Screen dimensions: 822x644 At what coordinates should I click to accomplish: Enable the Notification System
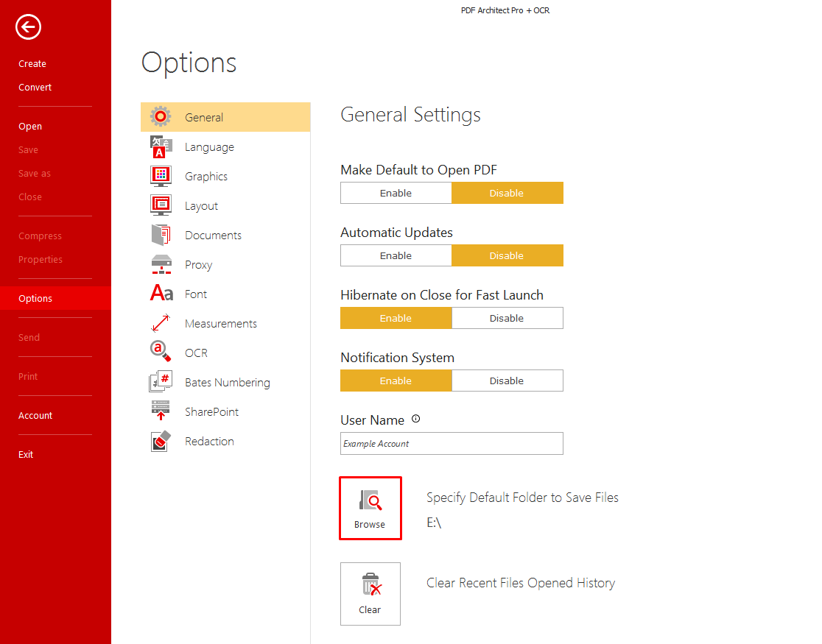click(396, 381)
